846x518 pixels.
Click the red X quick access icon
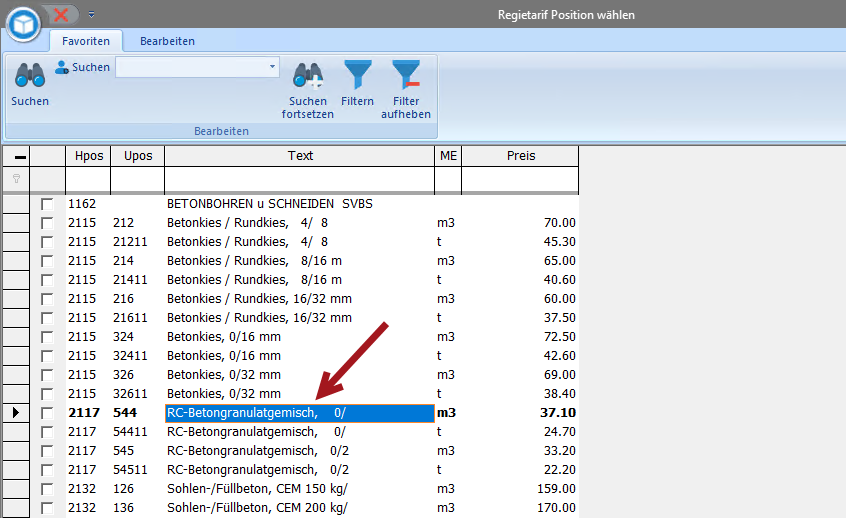pos(61,14)
